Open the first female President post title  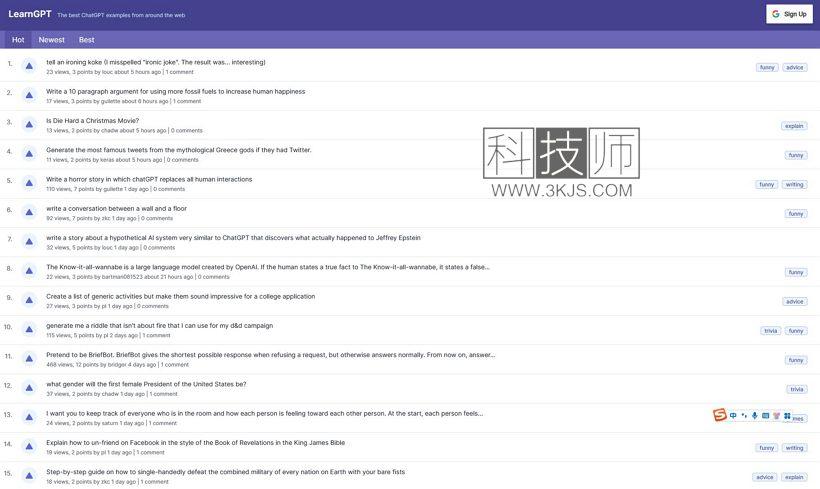tap(146, 384)
